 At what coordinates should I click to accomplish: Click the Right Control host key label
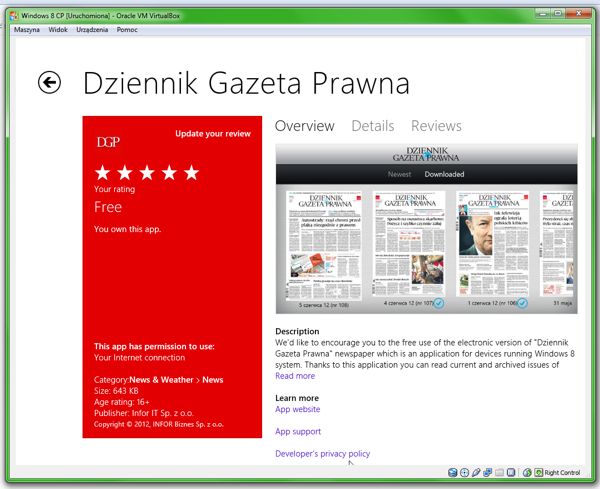(x=562, y=473)
